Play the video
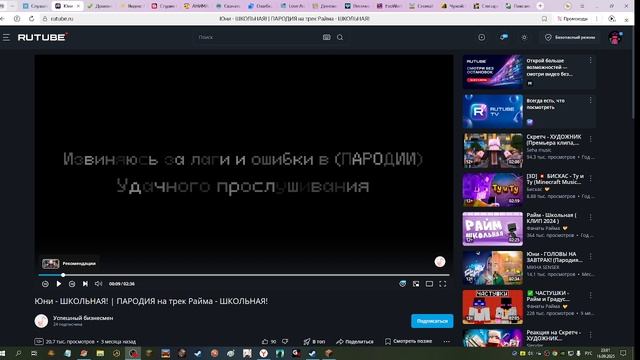Viewport: 640px width, 360px height. 59,284
